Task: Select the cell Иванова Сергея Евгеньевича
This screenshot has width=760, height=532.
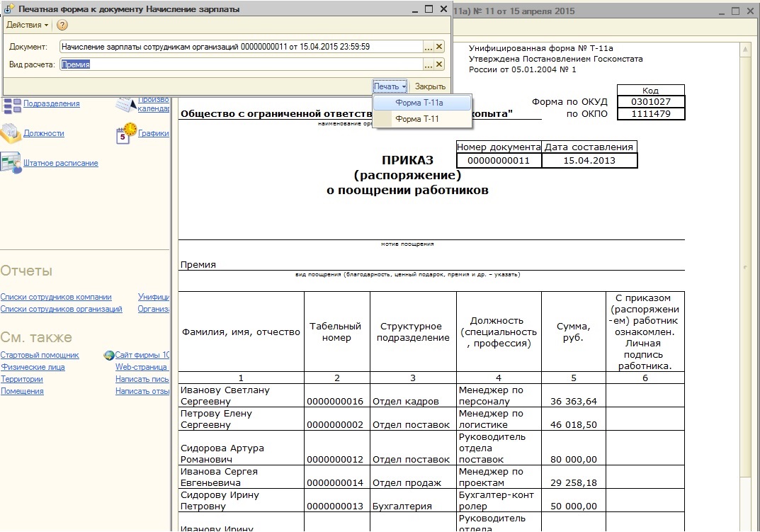Action: tap(241, 477)
